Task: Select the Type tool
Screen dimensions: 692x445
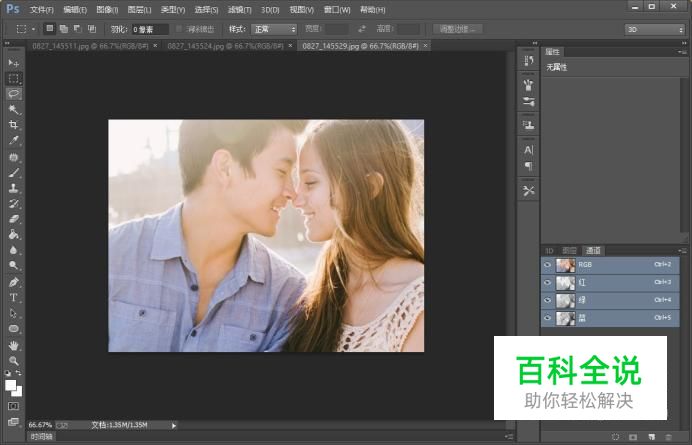Action: [x=14, y=297]
